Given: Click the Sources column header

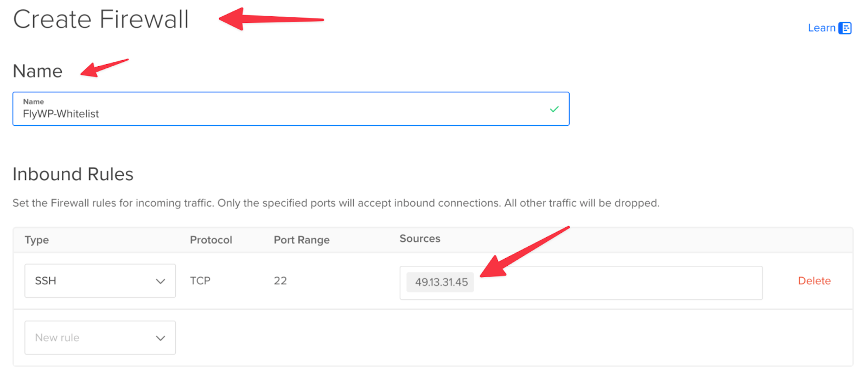Looking at the screenshot, I should (420, 239).
